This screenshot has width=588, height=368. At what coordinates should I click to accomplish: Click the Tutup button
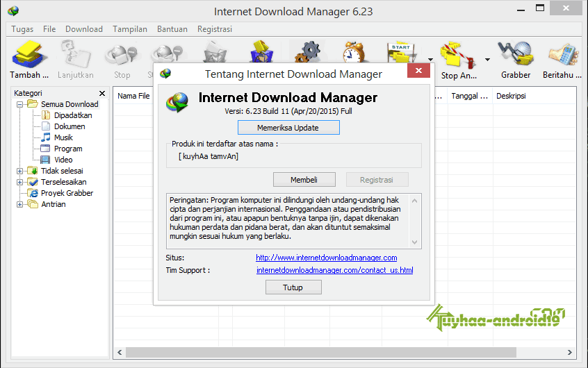[x=293, y=287]
